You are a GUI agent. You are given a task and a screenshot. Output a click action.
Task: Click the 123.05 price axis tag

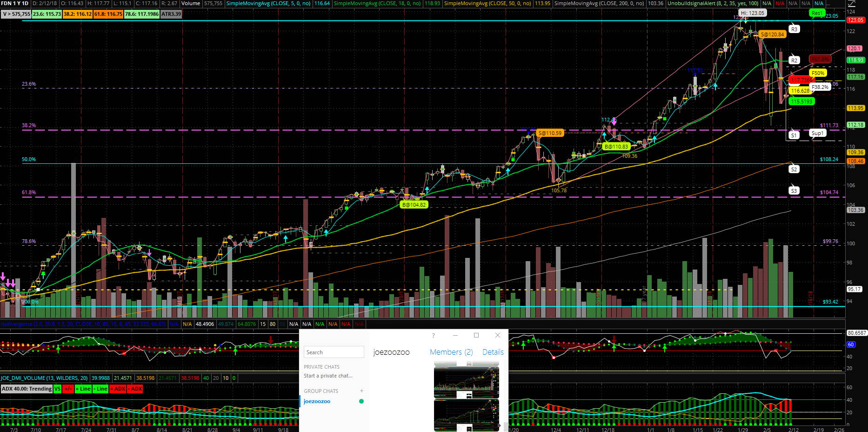coord(855,20)
